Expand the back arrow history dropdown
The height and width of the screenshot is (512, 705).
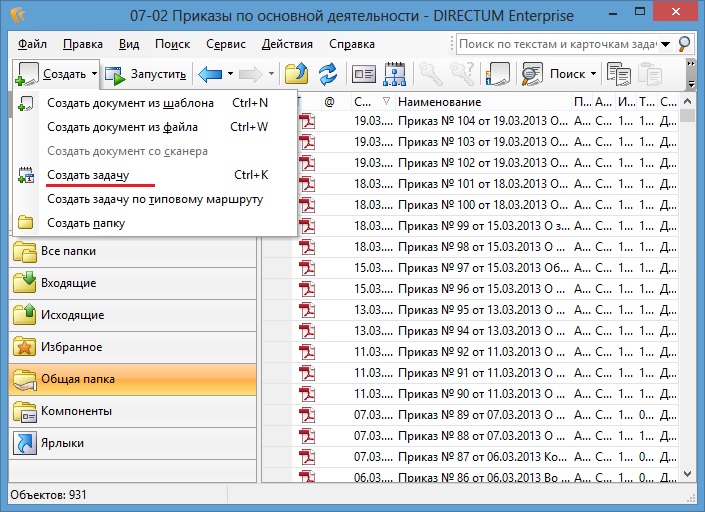pyautogui.click(x=230, y=74)
